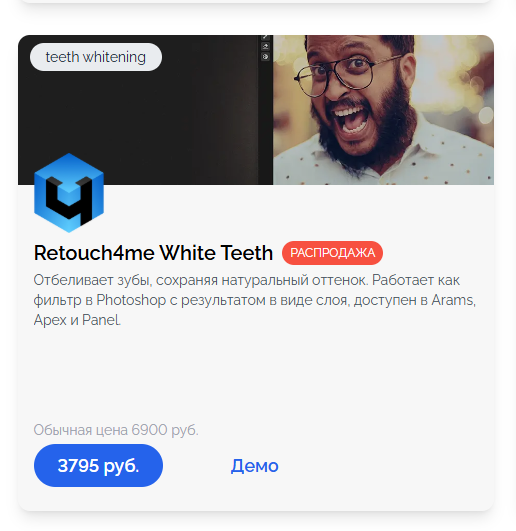Click the empty area below the description
The height and width of the screenshot is (531, 516).
pyautogui.click(x=256, y=374)
